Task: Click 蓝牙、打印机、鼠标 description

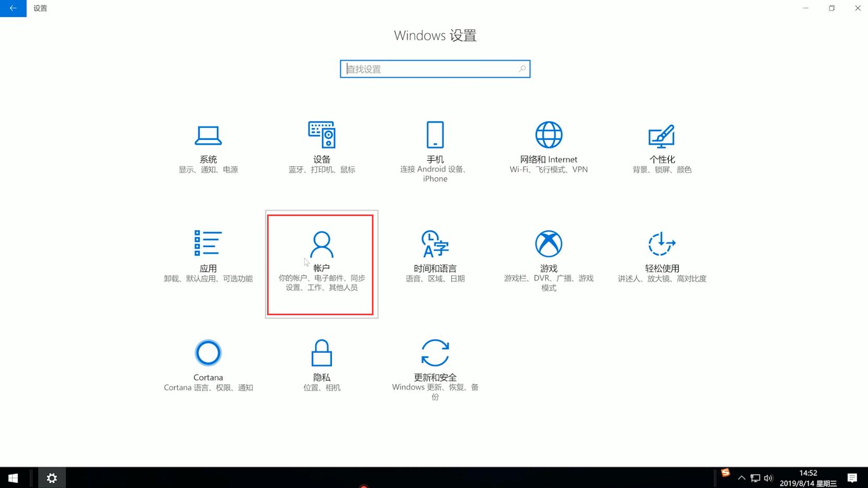Action: point(322,170)
